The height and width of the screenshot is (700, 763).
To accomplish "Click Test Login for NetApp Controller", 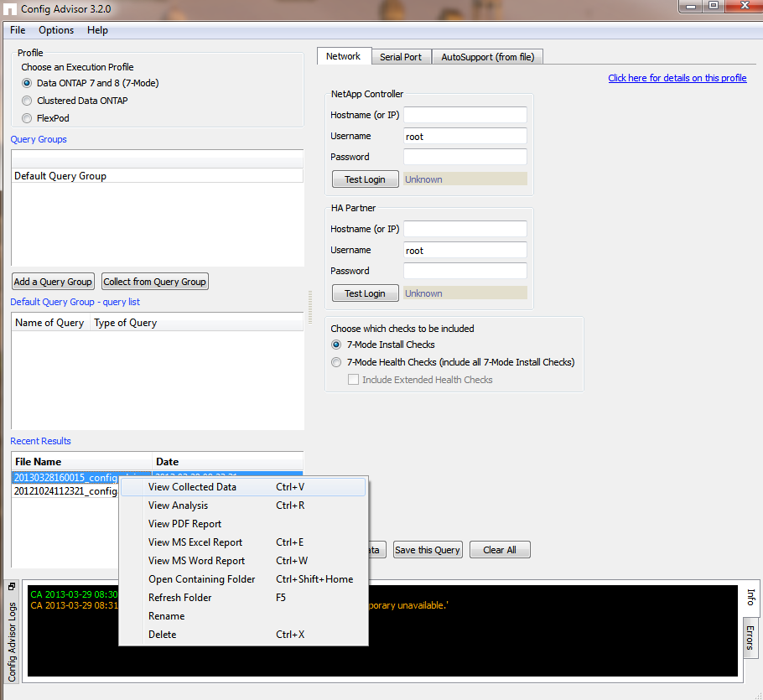I will (x=365, y=179).
